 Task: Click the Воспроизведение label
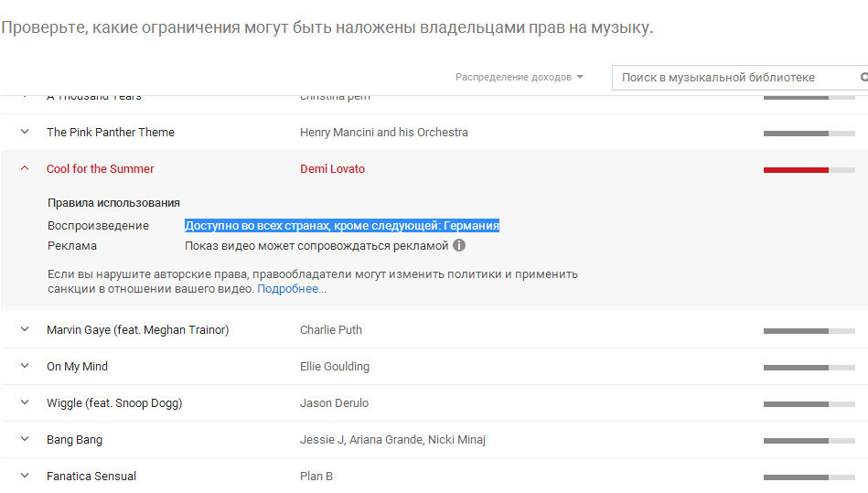pyautogui.click(x=98, y=226)
